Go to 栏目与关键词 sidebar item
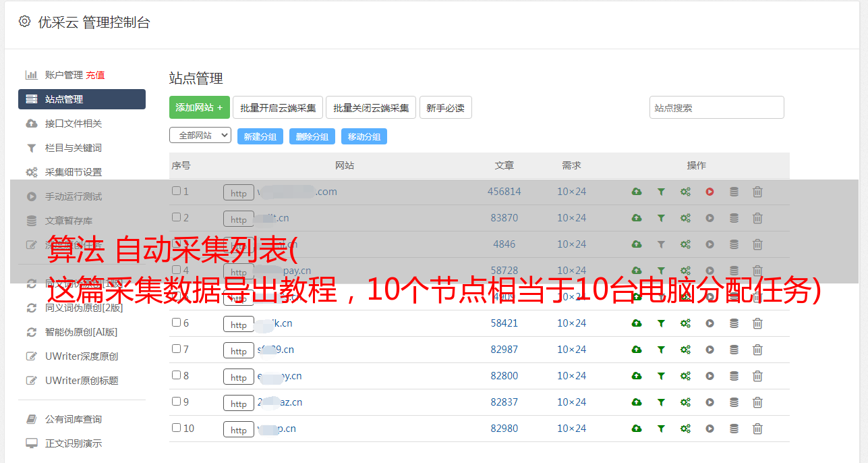The height and width of the screenshot is (463, 868). pyautogui.click(x=73, y=148)
